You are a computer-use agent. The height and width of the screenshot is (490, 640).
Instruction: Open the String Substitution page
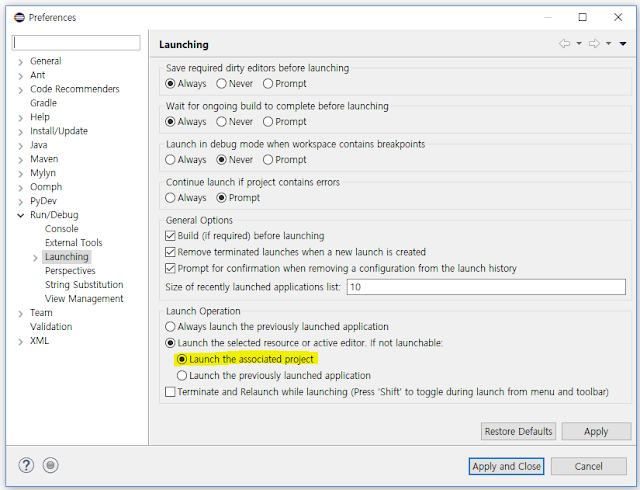coord(84,285)
